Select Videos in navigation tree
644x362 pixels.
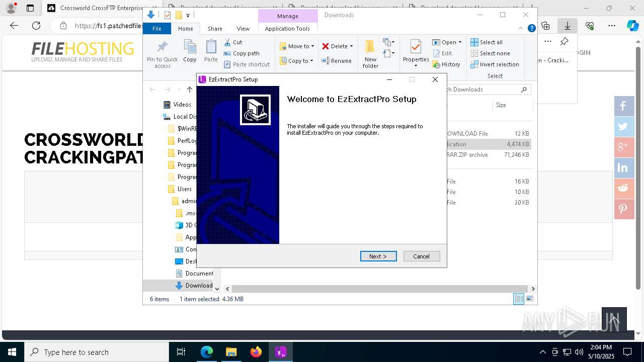click(x=177, y=105)
